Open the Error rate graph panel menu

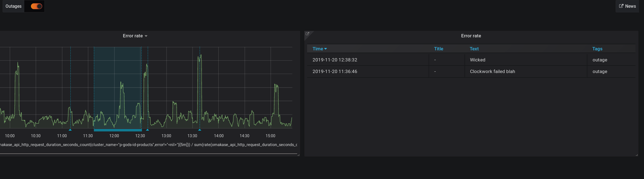(135, 36)
